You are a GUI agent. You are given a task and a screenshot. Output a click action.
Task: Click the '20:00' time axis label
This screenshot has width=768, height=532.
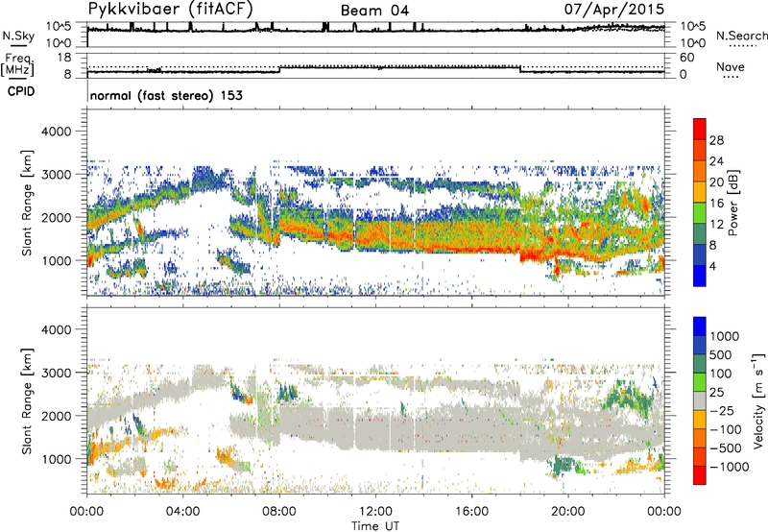coord(567,512)
